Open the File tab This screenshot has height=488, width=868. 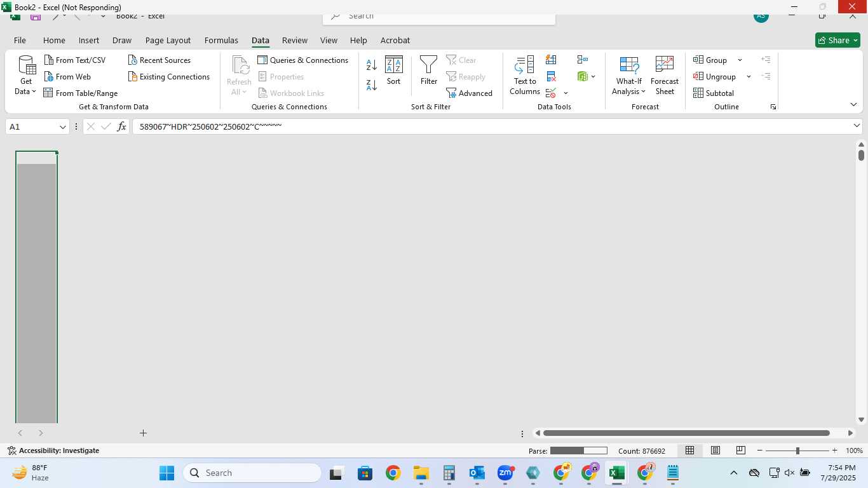20,40
